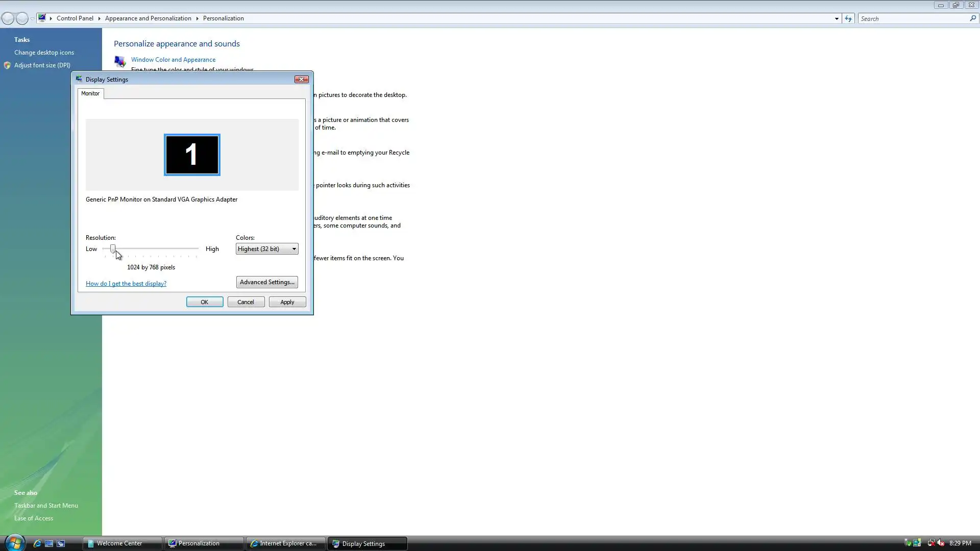This screenshot has height=551, width=980.
Task: Click the search magnifier icon
Action: (x=972, y=18)
